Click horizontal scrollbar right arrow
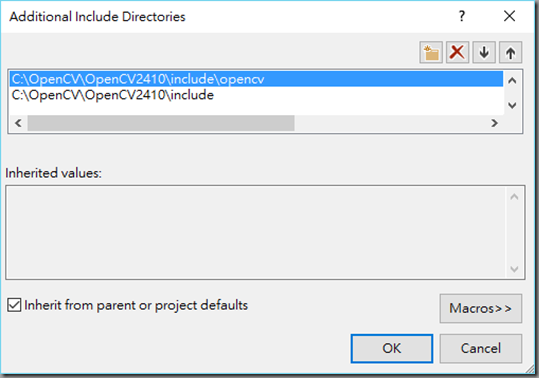539x378 pixels. [494, 123]
